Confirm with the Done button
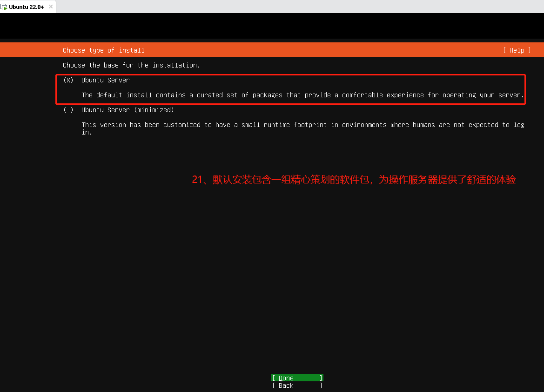Viewport: 544px width, 392px height. tap(297, 378)
